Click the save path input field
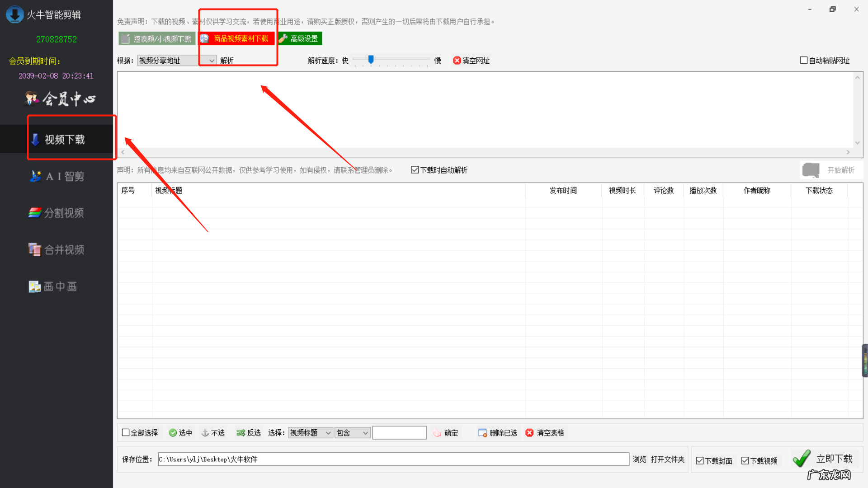Screen dimensions: 868x488 click(393, 459)
